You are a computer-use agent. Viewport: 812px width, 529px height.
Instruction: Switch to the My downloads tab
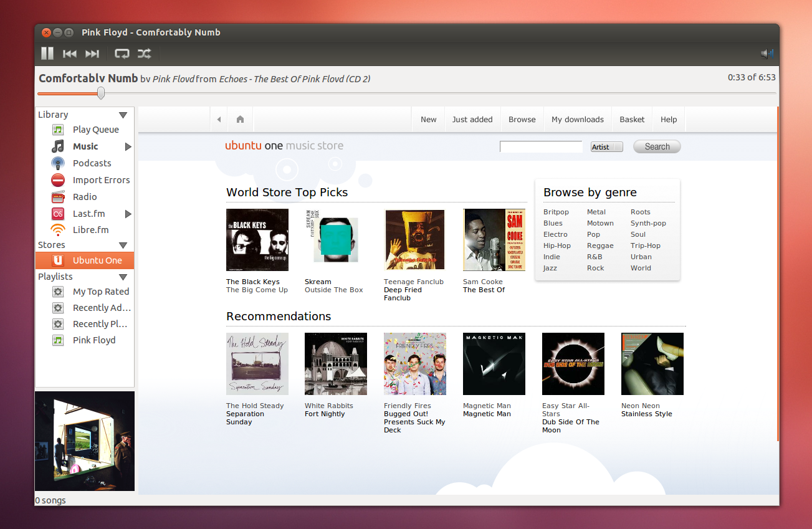click(x=577, y=119)
